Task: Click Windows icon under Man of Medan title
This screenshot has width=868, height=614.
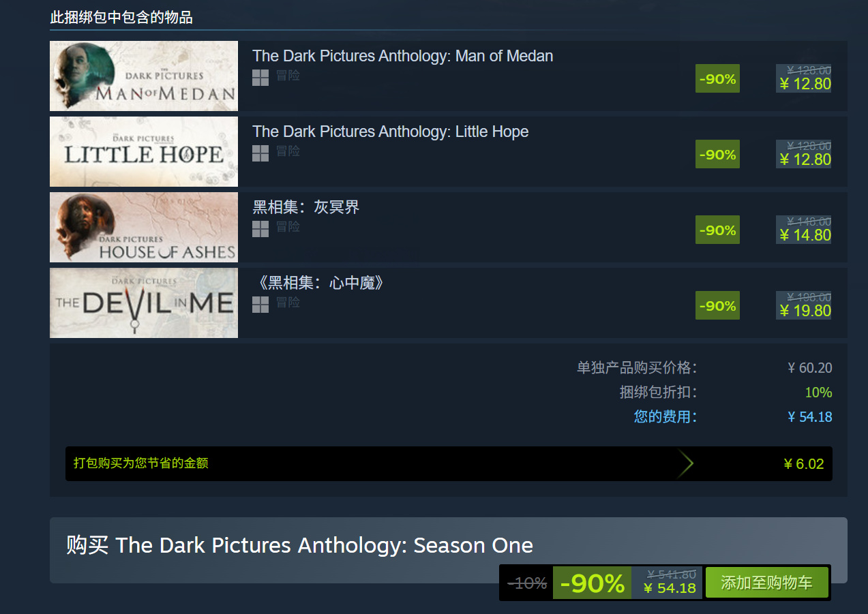Action: (260, 78)
